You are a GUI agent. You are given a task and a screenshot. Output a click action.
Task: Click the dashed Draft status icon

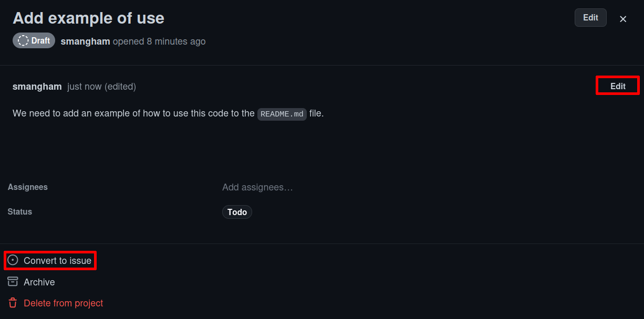(x=22, y=40)
